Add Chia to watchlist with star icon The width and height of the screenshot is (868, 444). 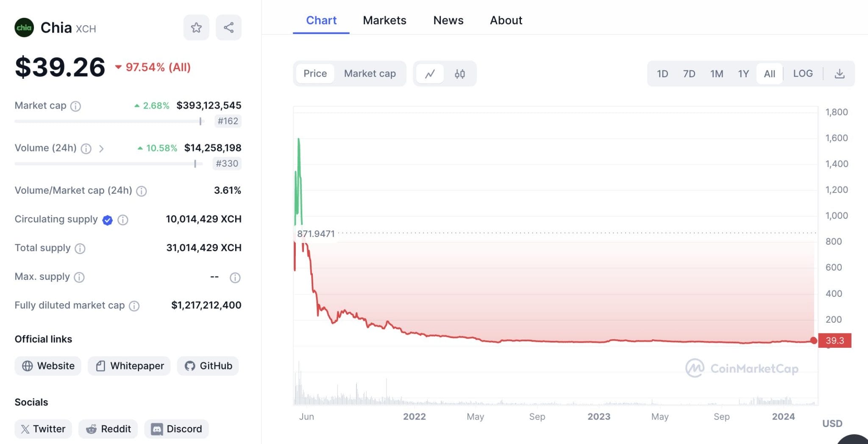pyautogui.click(x=196, y=28)
